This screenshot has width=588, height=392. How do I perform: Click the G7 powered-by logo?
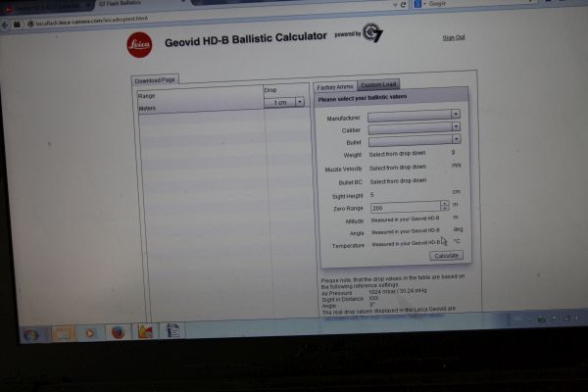pos(372,32)
